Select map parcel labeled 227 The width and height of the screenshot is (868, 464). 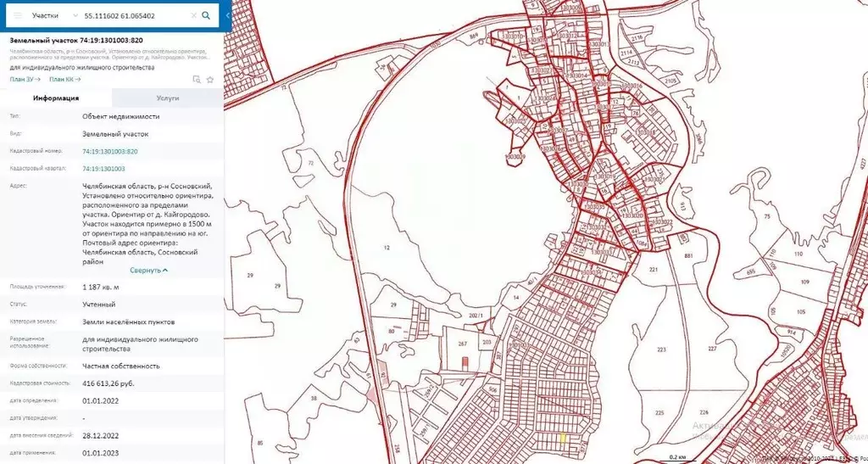click(x=712, y=349)
